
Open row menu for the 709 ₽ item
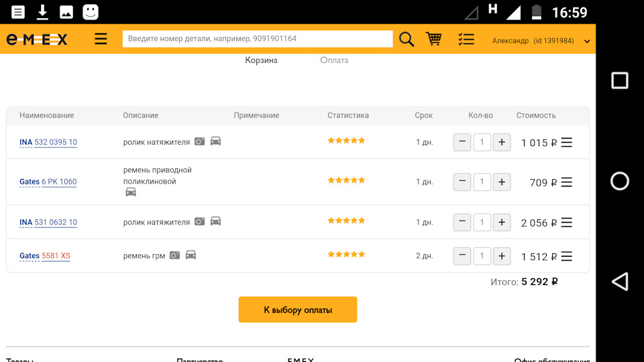[x=567, y=182]
